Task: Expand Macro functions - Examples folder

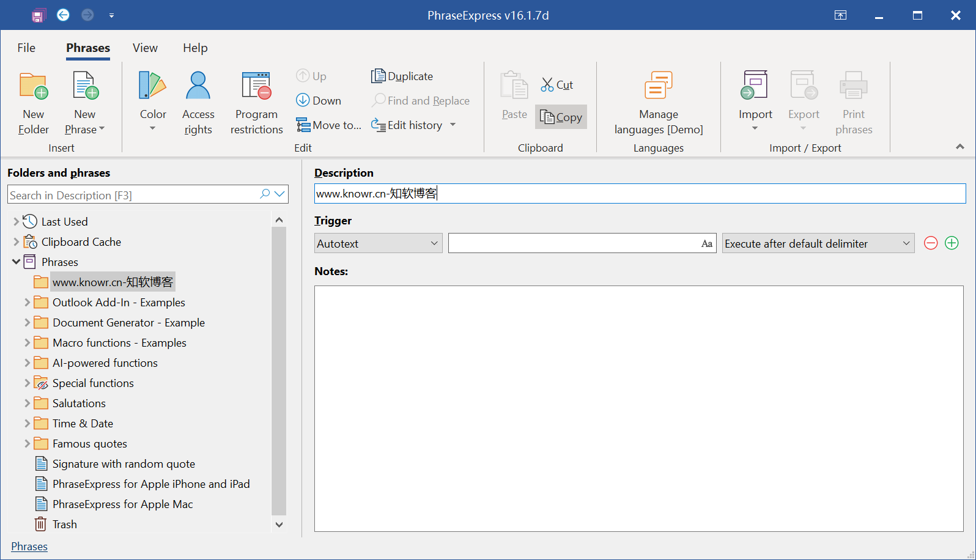Action: (27, 342)
